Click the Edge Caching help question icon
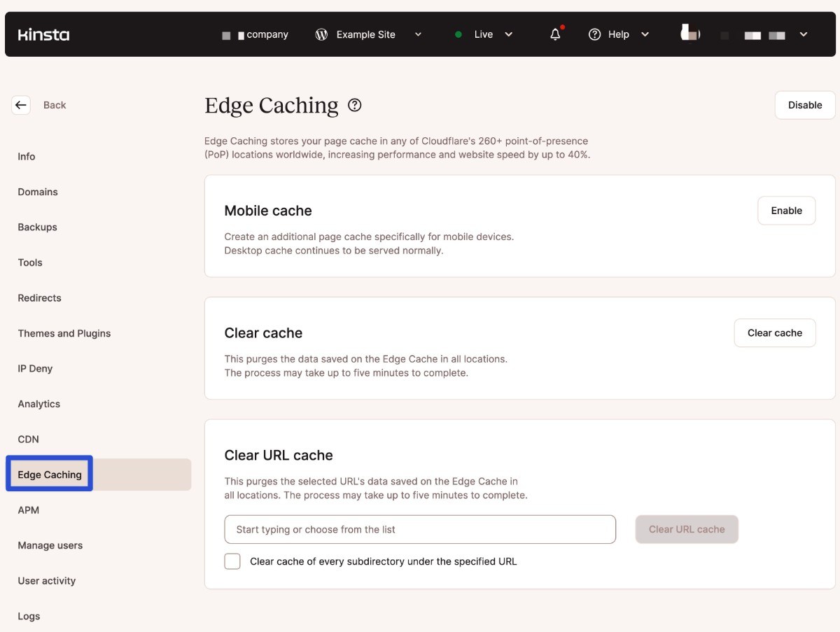 click(355, 105)
